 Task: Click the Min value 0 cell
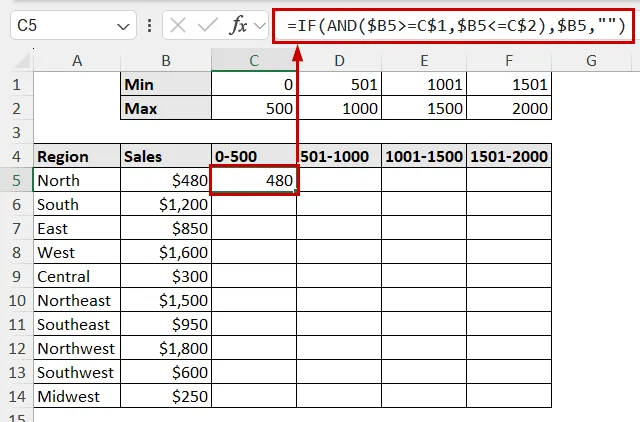point(254,84)
